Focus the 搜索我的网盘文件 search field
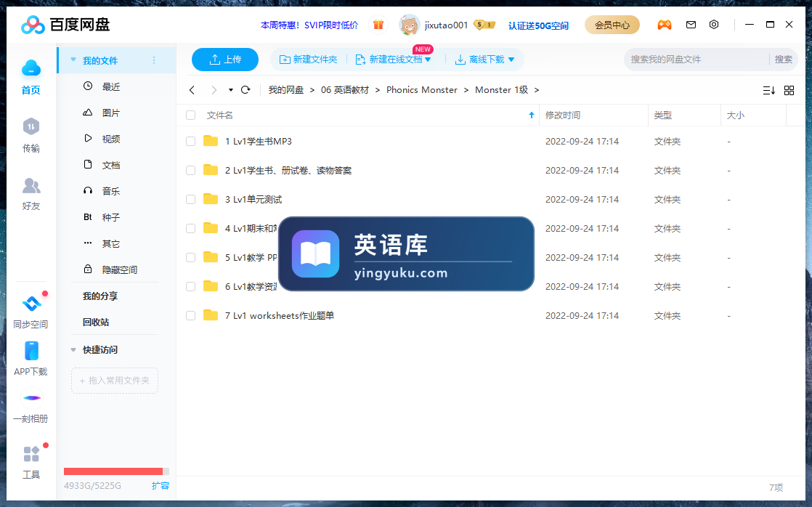Screen dimensions: 812x507 point(697,60)
